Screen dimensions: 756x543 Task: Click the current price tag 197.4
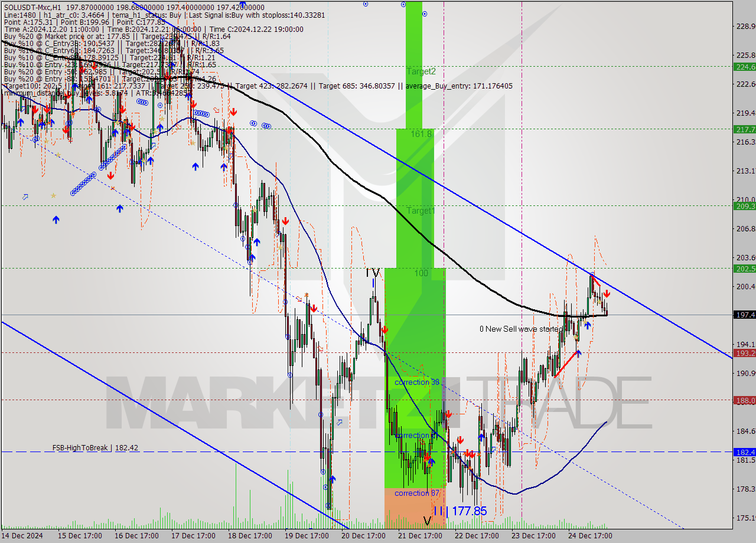[x=744, y=315]
